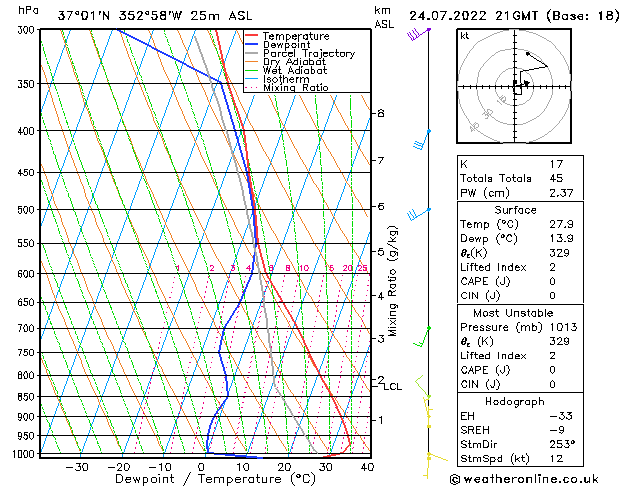This screenshot has width=629, height=486.
Task: Click the 8 km altitude tick label
Action: [381, 113]
